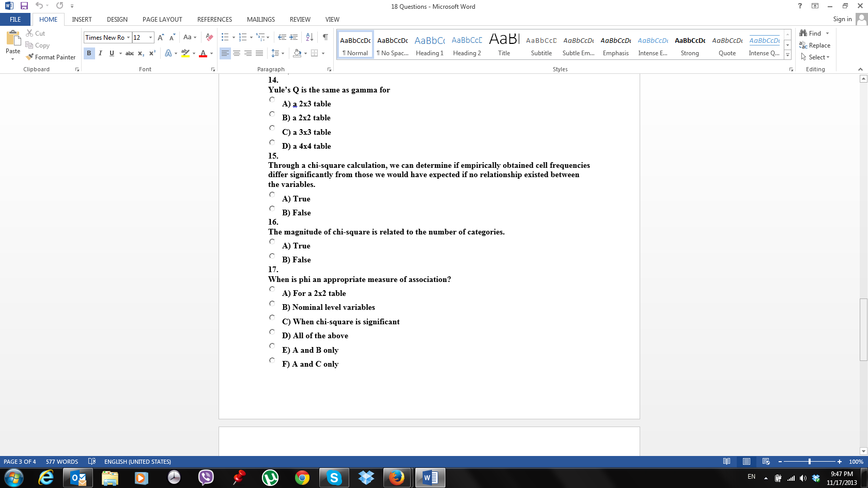The width and height of the screenshot is (868, 488).
Task: Activate the Format Painter brush
Action: pyautogui.click(x=51, y=57)
